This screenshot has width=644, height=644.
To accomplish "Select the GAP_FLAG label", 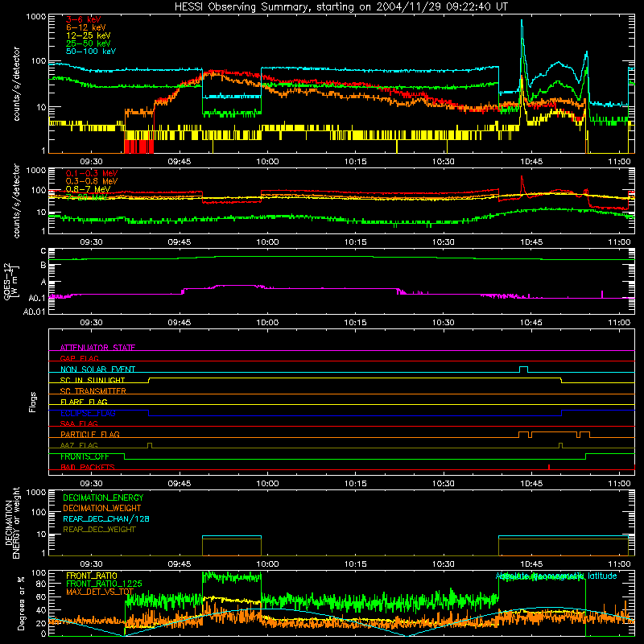I will (79, 358).
